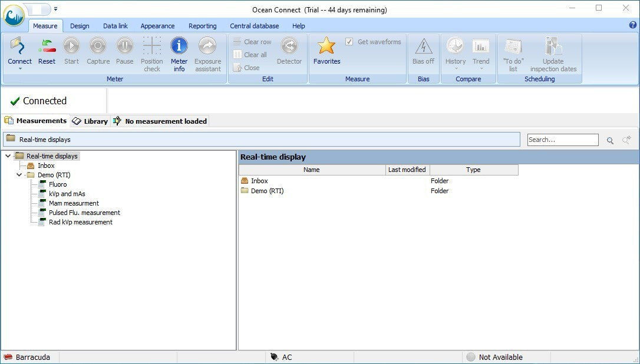Open the Reporting tab

[203, 26]
